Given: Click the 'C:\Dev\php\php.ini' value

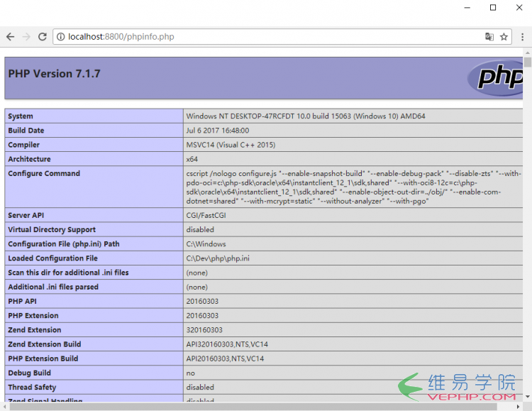Looking at the screenshot, I should 218,258.
